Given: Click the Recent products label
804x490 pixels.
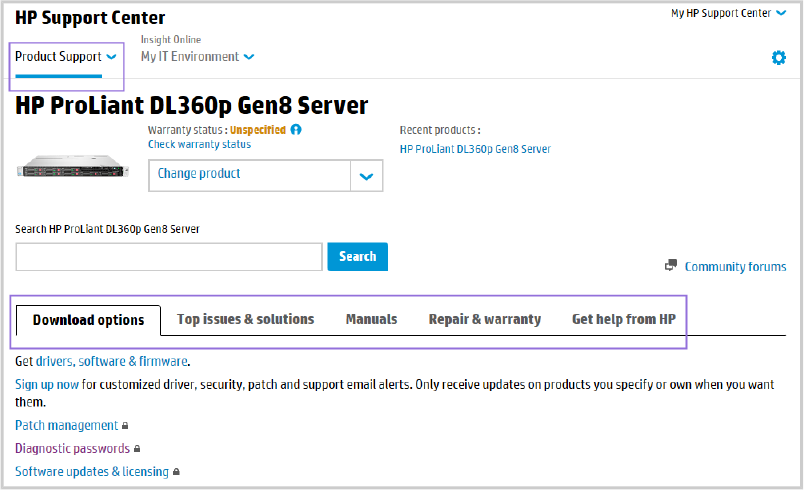Looking at the screenshot, I should (440, 130).
